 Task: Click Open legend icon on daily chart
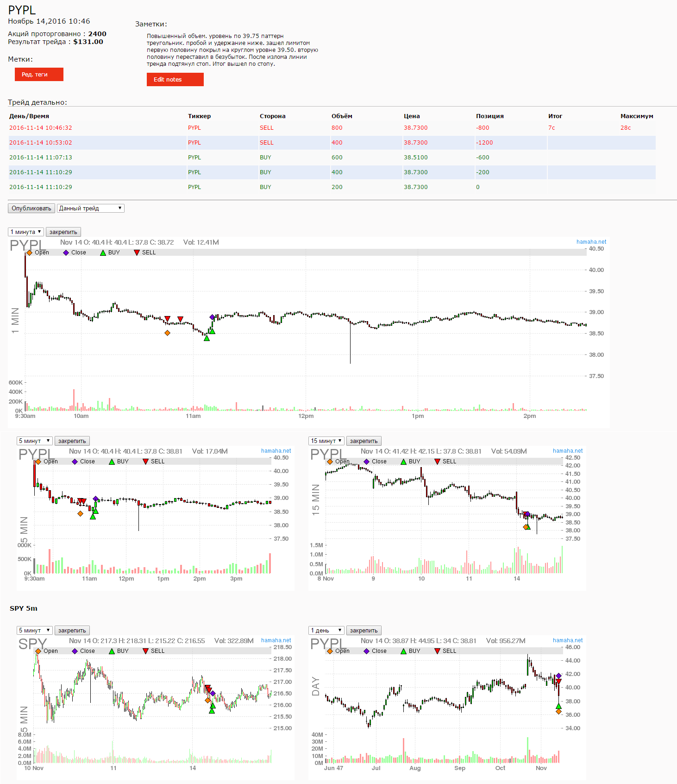coord(330,651)
